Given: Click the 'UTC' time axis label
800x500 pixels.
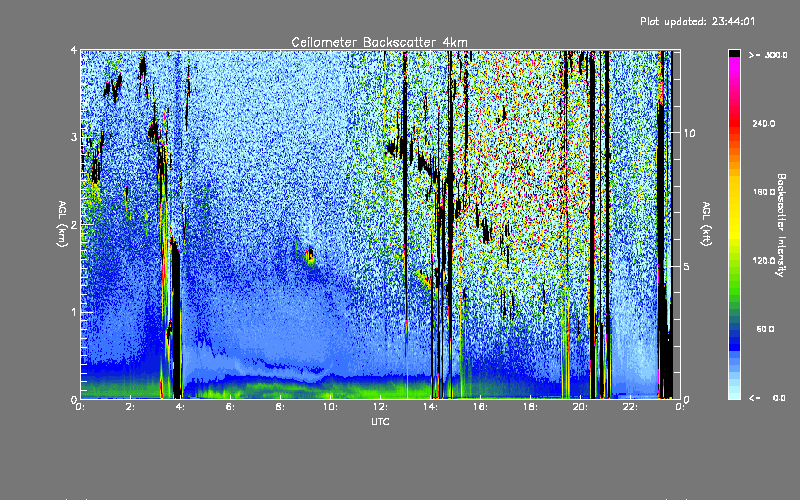Looking at the screenshot, I should 380,421.
